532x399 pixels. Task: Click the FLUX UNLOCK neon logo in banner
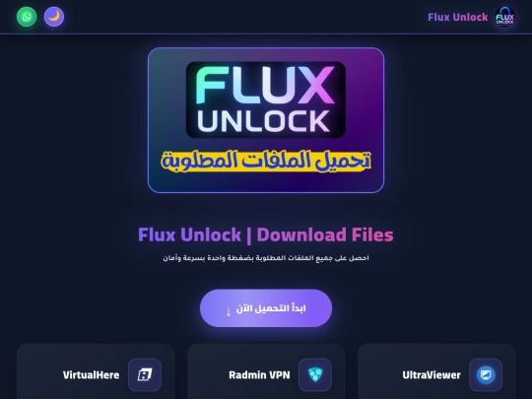[266, 100]
